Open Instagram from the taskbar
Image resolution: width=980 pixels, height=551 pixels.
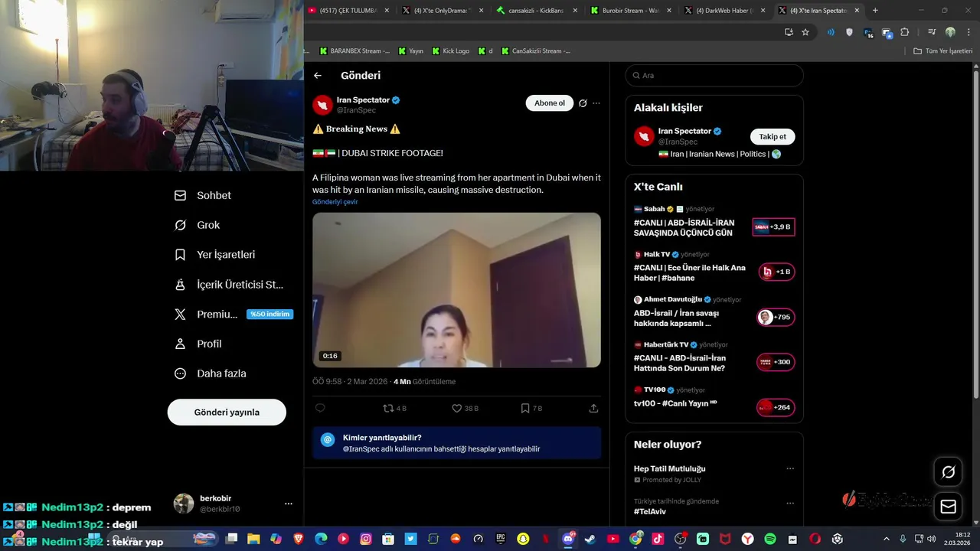click(x=366, y=539)
